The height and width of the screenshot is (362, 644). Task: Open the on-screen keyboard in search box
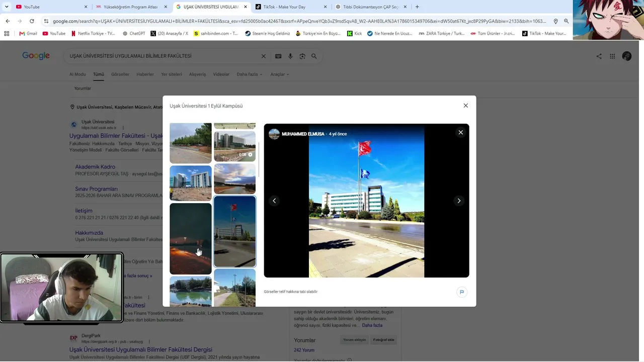pyautogui.click(x=278, y=56)
